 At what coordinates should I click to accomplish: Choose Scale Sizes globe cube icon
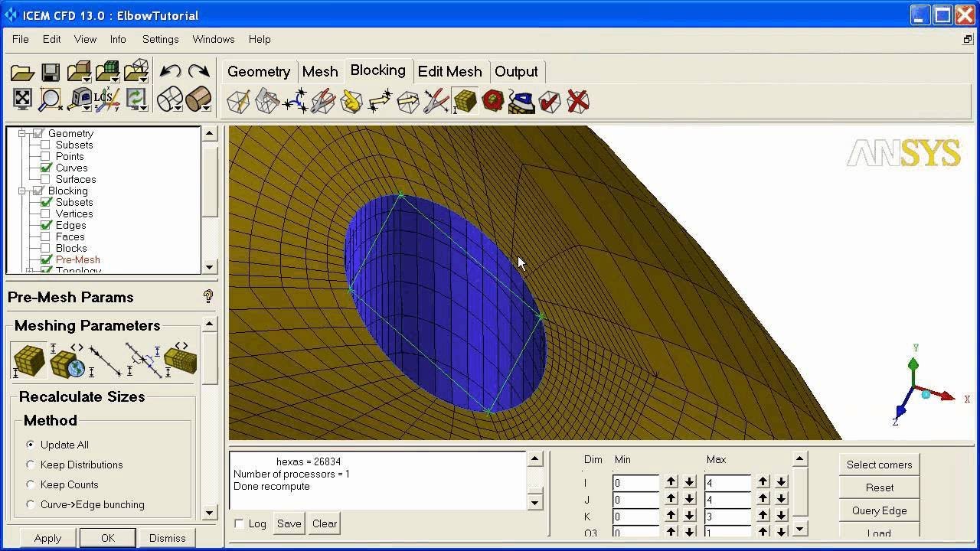tap(68, 360)
